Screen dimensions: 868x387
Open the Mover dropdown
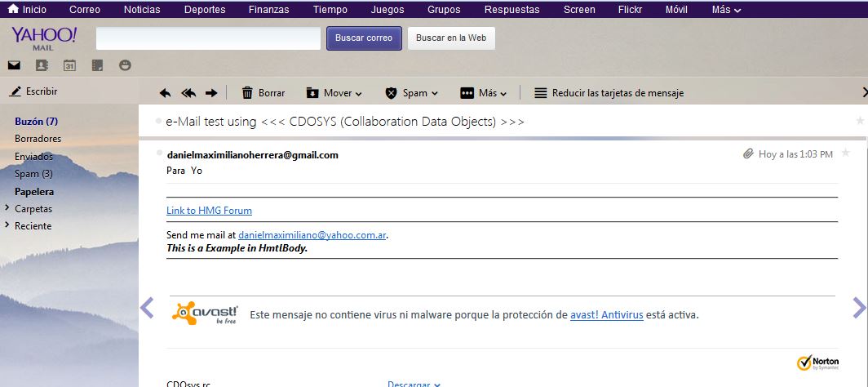point(334,93)
